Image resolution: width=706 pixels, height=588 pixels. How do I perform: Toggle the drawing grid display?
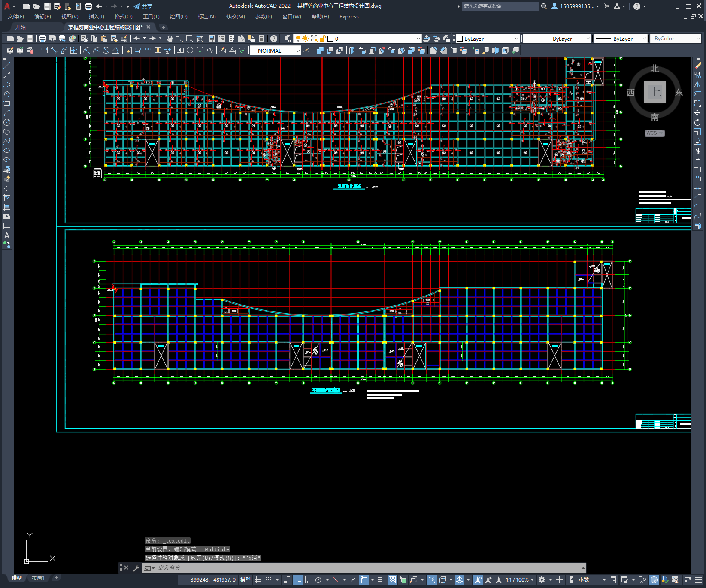pos(258,580)
